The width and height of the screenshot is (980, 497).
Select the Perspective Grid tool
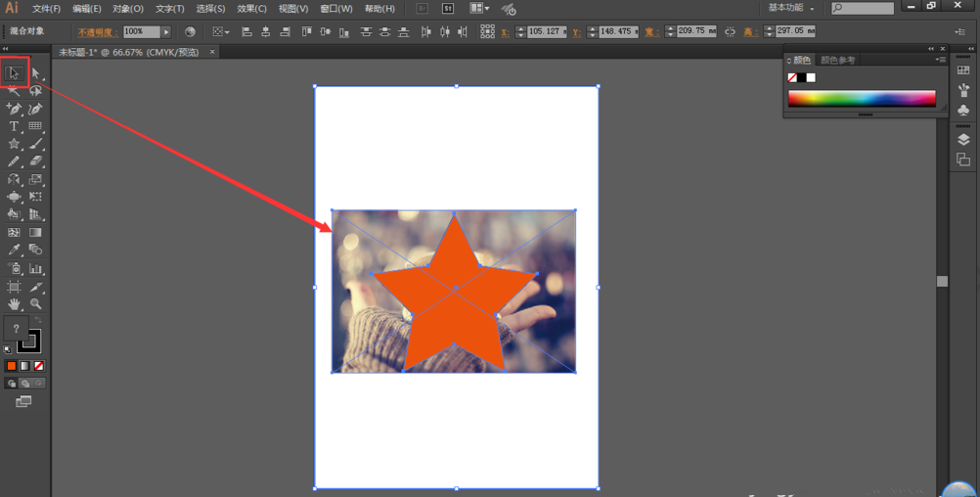coord(35,214)
